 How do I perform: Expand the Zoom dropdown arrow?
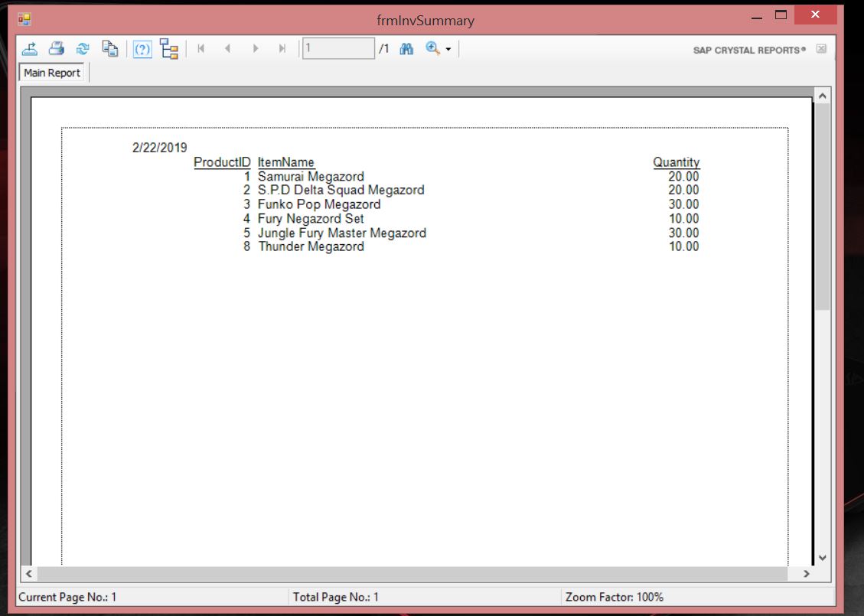pos(448,50)
